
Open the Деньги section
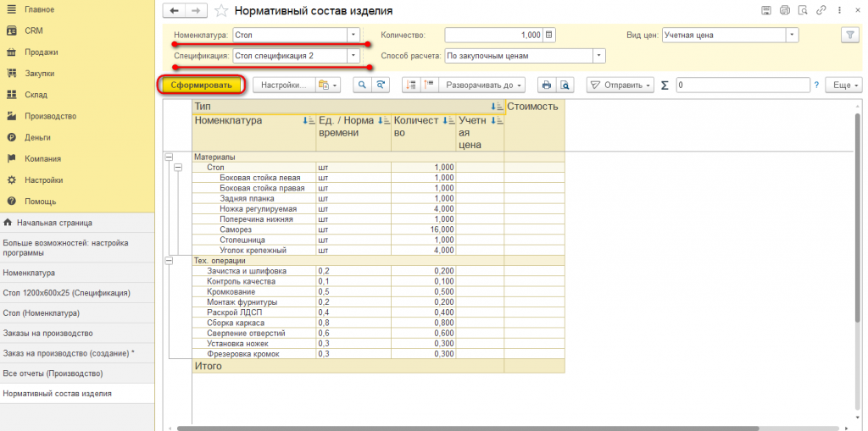tap(37, 137)
